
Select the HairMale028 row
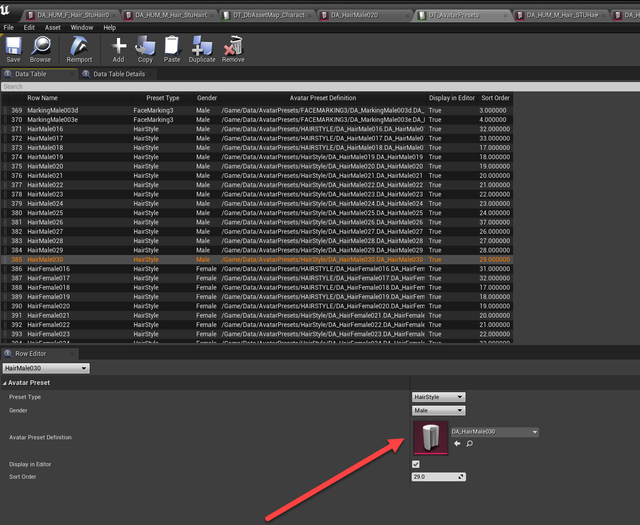point(257,241)
